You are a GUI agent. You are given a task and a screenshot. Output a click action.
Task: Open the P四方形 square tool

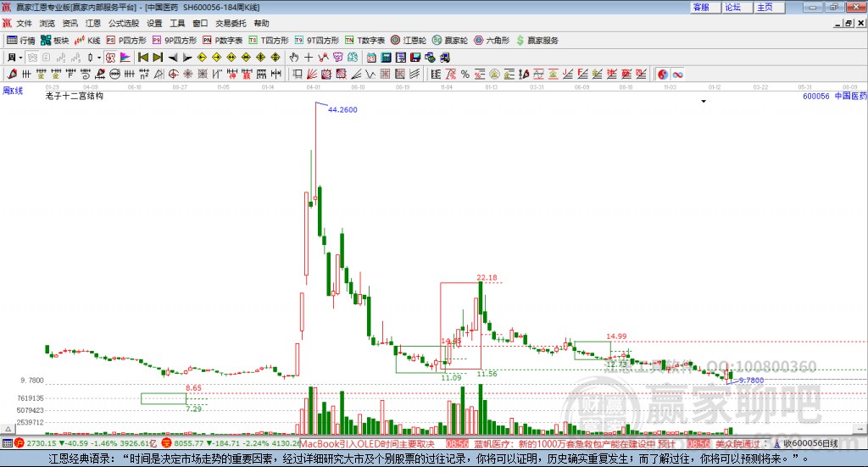[126, 41]
